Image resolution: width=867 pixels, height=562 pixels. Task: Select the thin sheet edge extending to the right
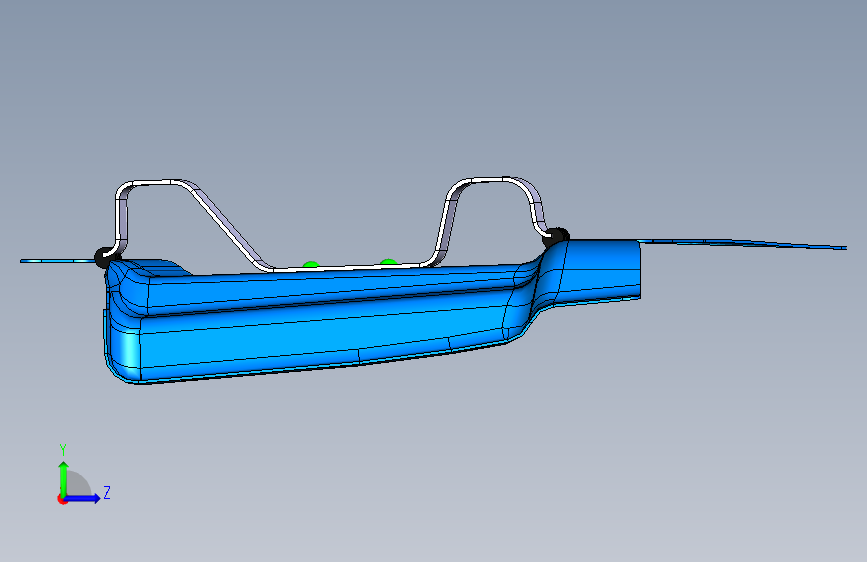pos(741,243)
